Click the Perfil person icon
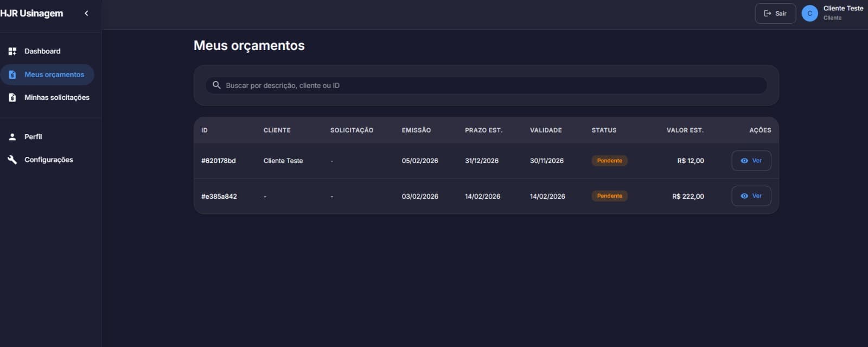 click(x=12, y=137)
